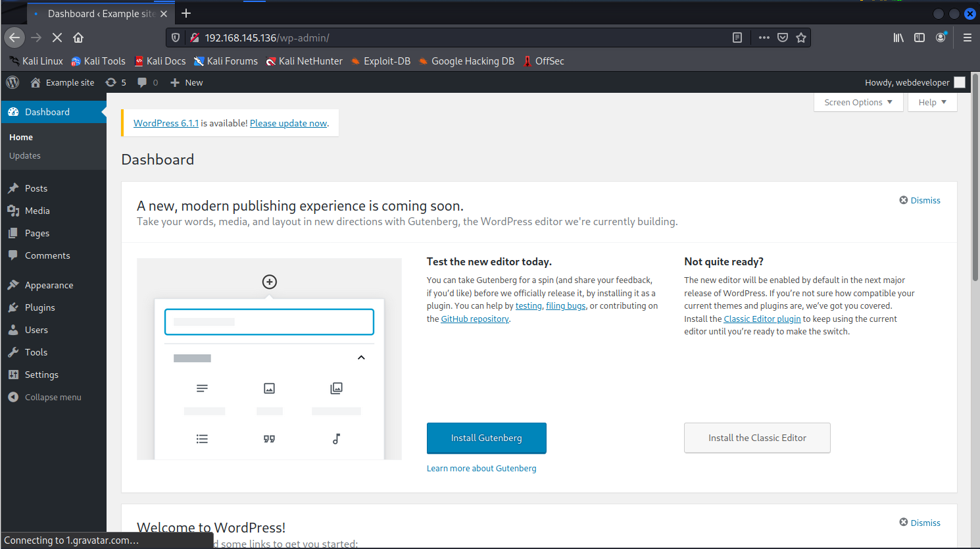The width and height of the screenshot is (980, 549).
Task: Expand the Help dropdown tab
Action: [932, 102]
